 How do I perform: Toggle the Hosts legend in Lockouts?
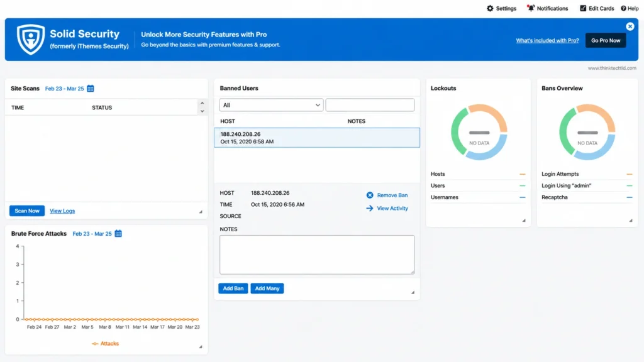click(x=478, y=174)
